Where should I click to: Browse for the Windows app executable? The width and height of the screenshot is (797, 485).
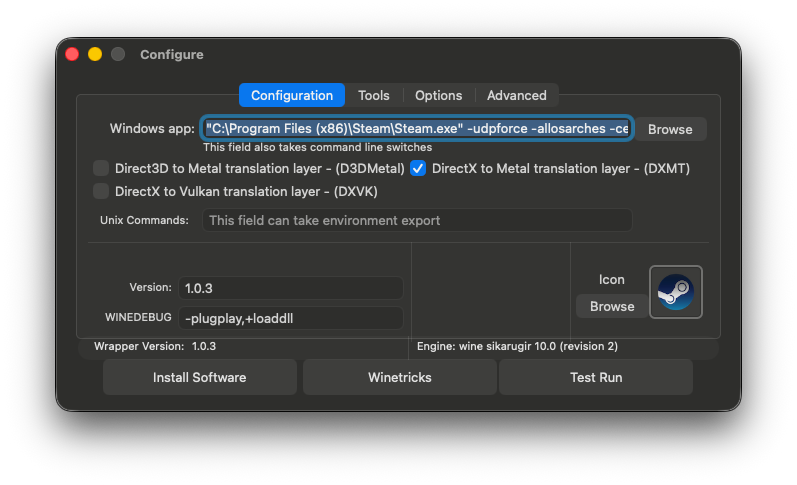point(669,129)
